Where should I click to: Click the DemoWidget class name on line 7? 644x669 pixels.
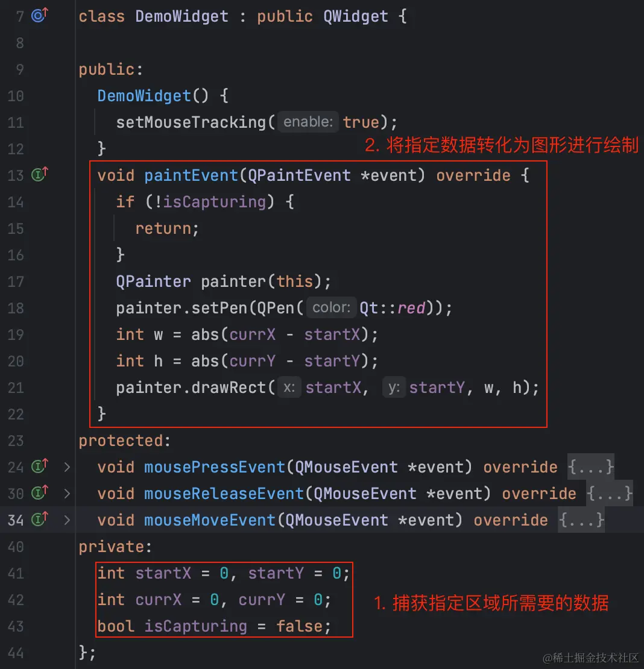tap(182, 16)
